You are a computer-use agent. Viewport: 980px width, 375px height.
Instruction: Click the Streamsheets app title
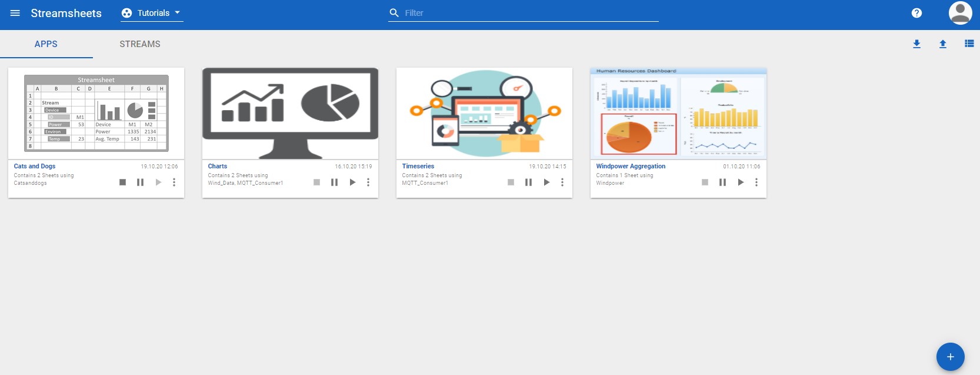coord(66,13)
